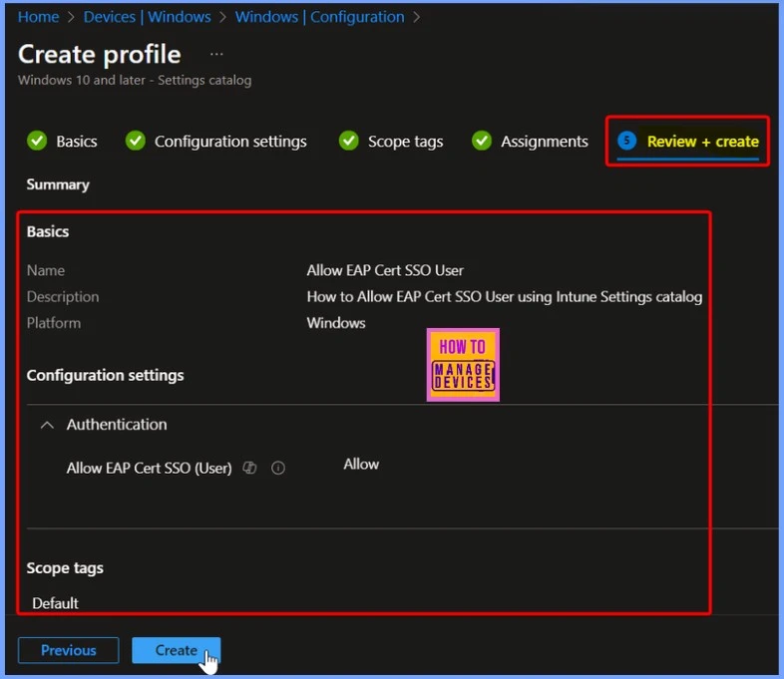The width and height of the screenshot is (784, 679).
Task: Click the 'Create profile' page title
Action: click(100, 54)
